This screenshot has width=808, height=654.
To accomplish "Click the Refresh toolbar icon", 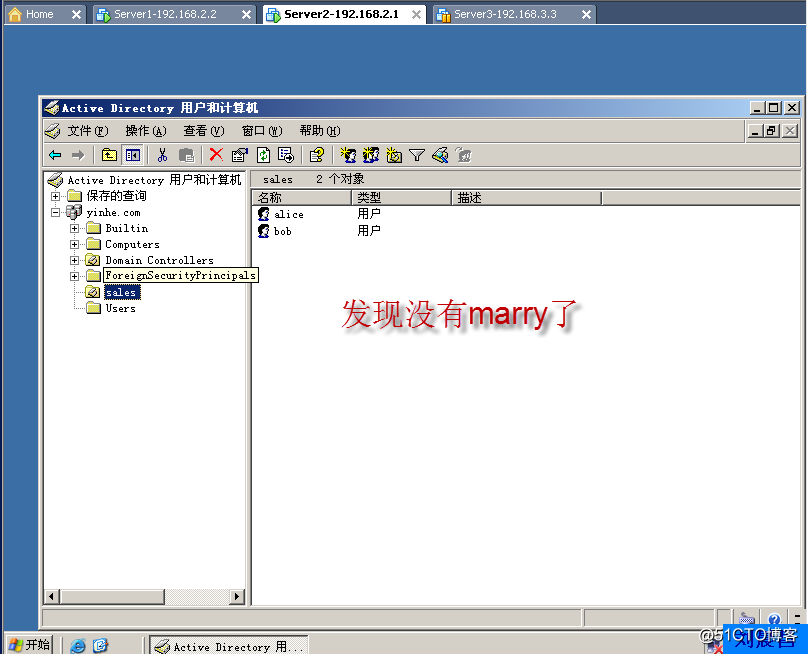I will (x=263, y=155).
